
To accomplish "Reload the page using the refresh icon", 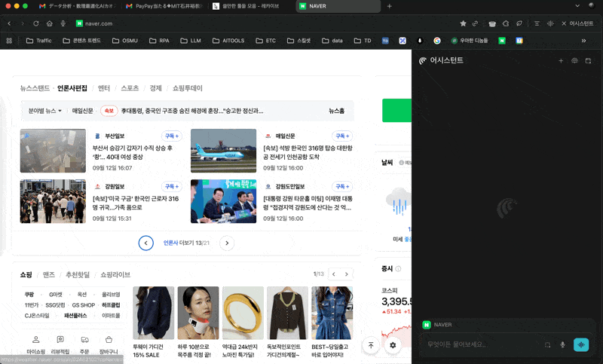I will pos(38,23).
